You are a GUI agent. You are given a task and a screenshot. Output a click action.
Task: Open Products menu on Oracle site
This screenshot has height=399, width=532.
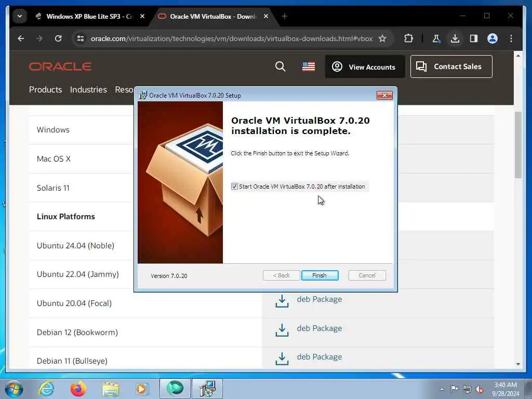tap(46, 89)
